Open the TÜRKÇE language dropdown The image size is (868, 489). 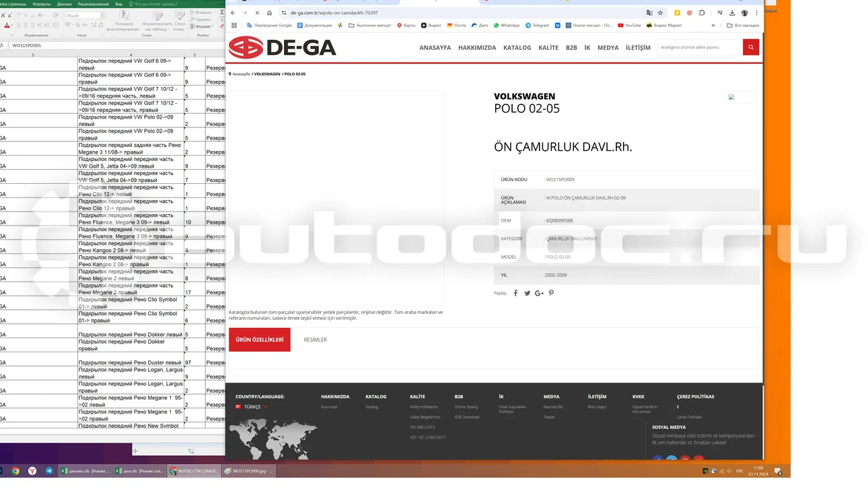click(x=252, y=407)
